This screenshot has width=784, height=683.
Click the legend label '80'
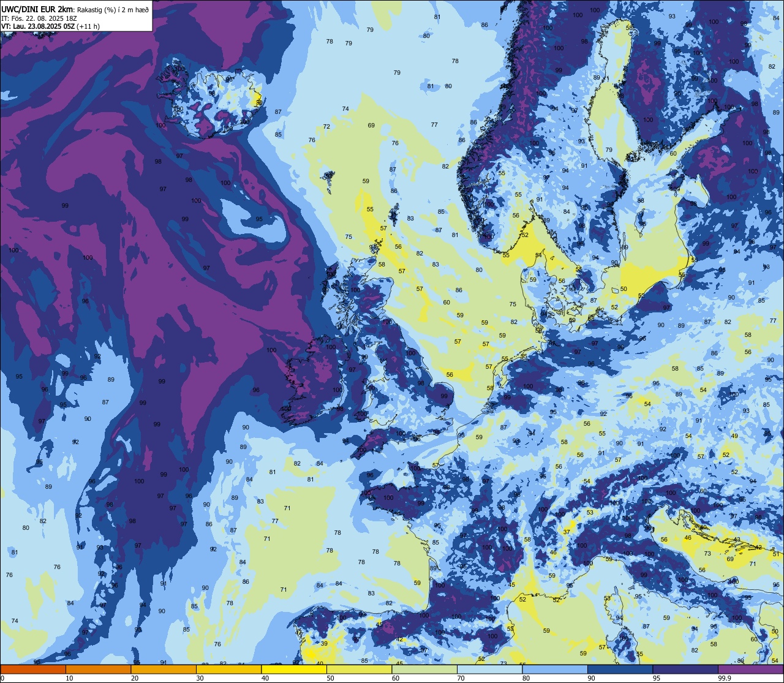(x=526, y=678)
